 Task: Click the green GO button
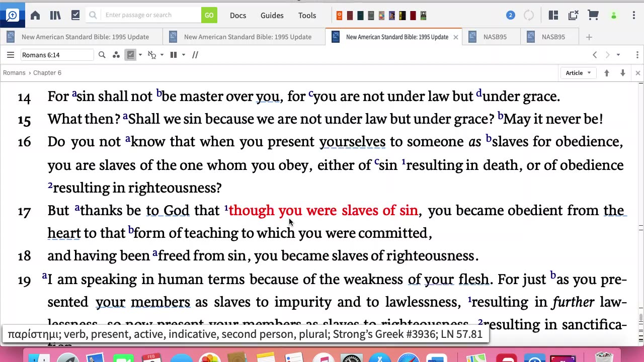coord(209,15)
